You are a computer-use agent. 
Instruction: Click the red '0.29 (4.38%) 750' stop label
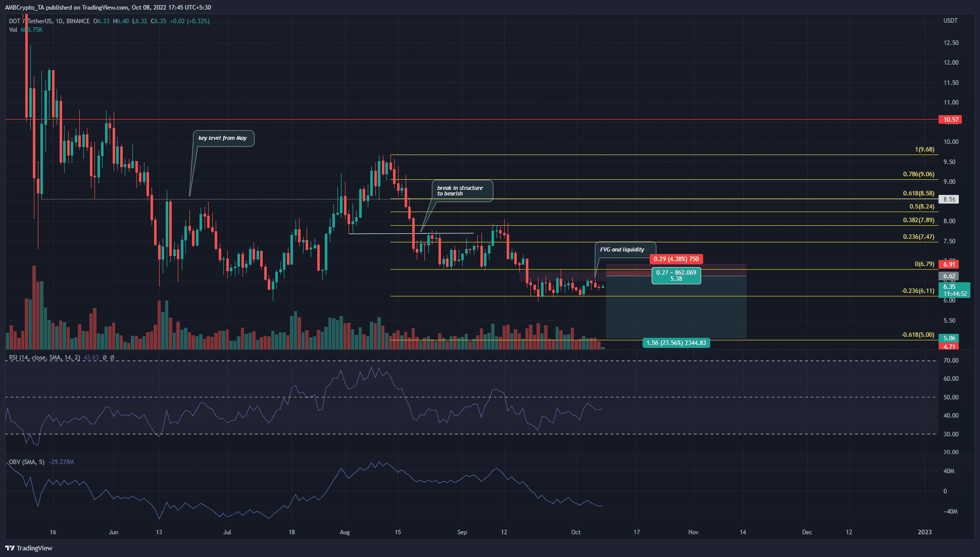click(676, 259)
